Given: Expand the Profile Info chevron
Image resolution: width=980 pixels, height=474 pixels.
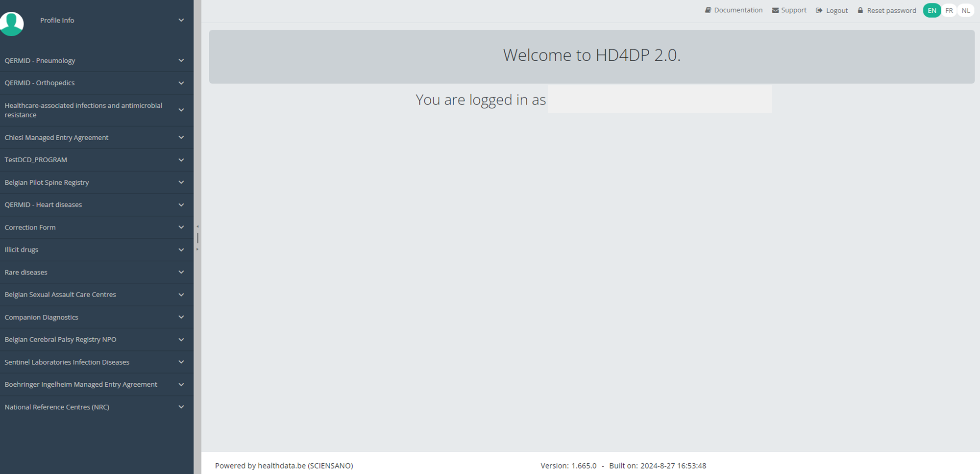Looking at the screenshot, I should pos(181,20).
